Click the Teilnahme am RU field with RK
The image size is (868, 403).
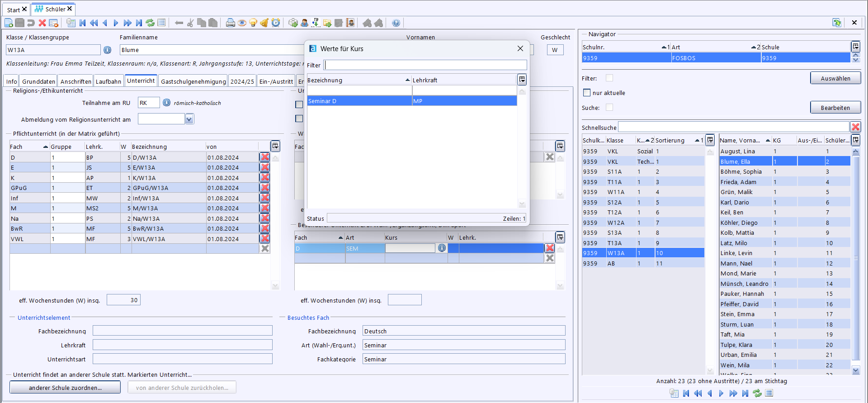click(149, 103)
